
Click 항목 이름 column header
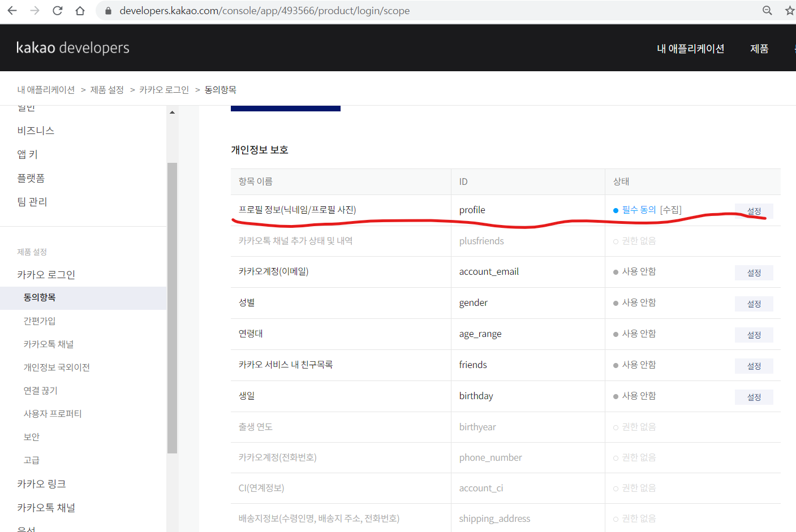point(256,181)
